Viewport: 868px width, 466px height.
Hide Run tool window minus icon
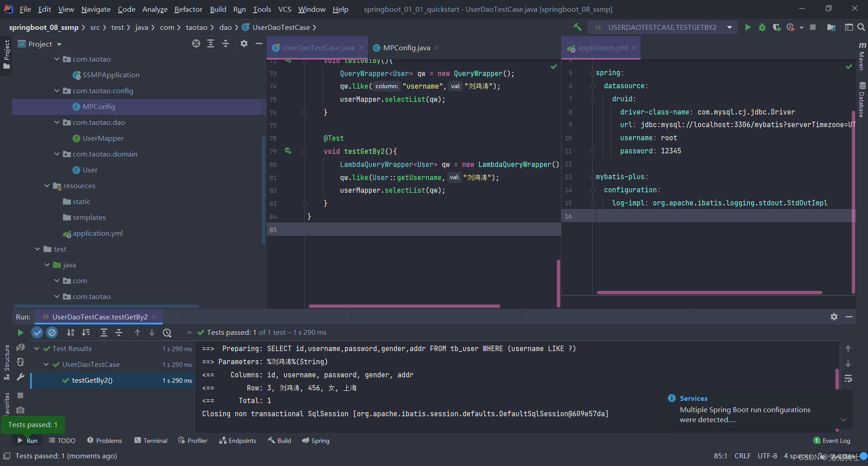[849, 317]
